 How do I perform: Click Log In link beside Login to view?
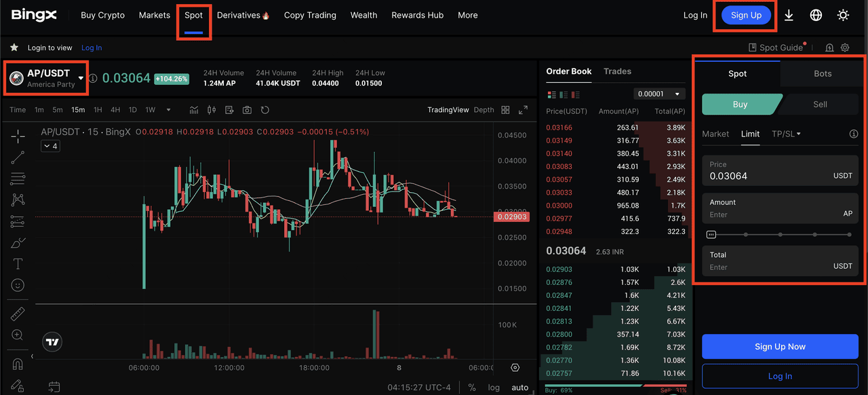(x=92, y=48)
